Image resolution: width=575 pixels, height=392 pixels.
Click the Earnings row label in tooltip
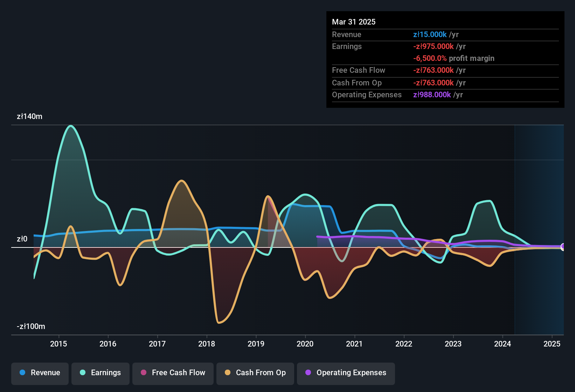pyautogui.click(x=347, y=46)
